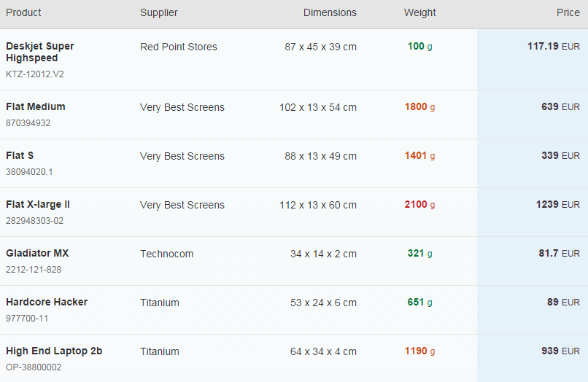The width and height of the screenshot is (588, 382).
Task: Click the Dimensions column header
Action: tap(330, 12)
